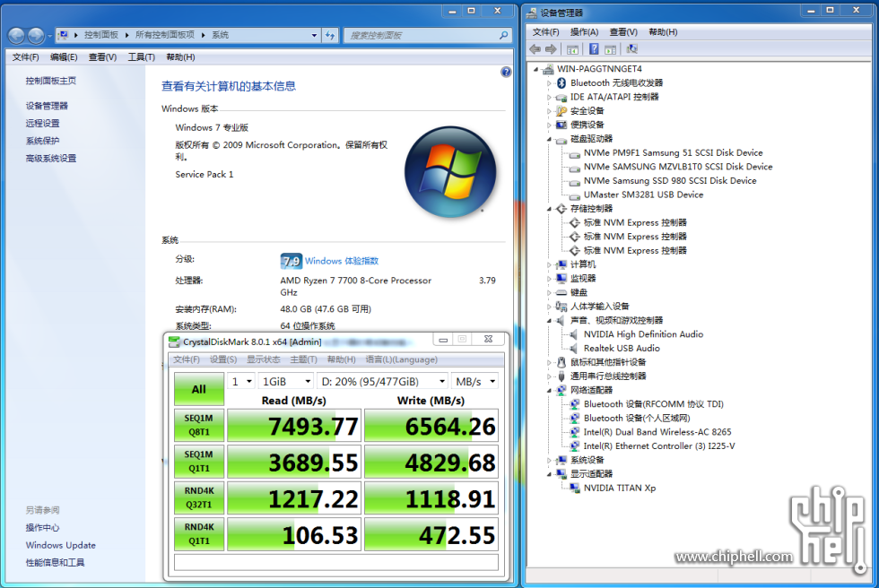Click the help question mark in System window
The width and height of the screenshot is (879, 588).
(506, 72)
